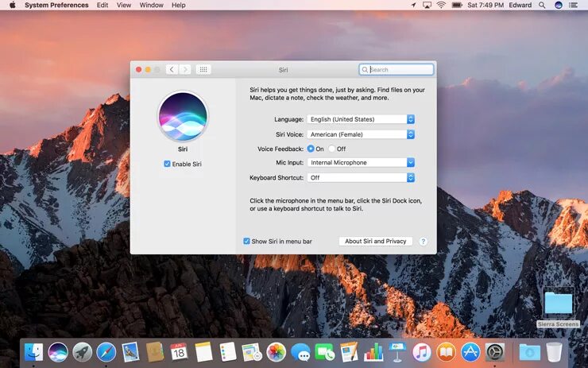Click About Siri and Privacy button
Image resolution: width=588 pixels, height=368 pixels.
tap(375, 241)
